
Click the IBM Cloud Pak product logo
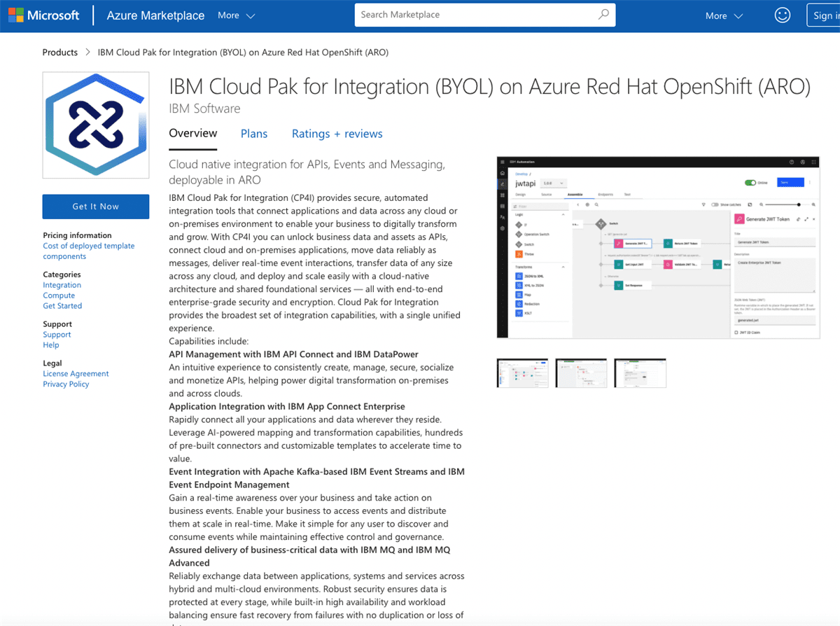pos(95,125)
